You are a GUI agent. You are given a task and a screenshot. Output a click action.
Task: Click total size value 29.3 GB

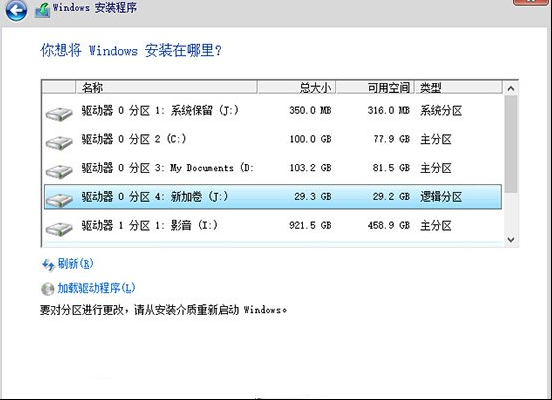[313, 196]
